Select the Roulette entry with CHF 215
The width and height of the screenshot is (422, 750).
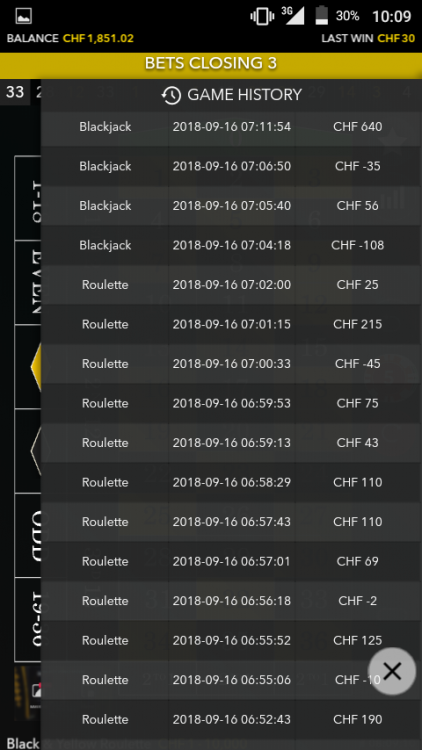231,324
